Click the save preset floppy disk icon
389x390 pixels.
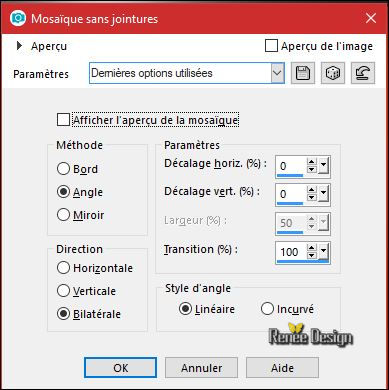tap(303, 73)
